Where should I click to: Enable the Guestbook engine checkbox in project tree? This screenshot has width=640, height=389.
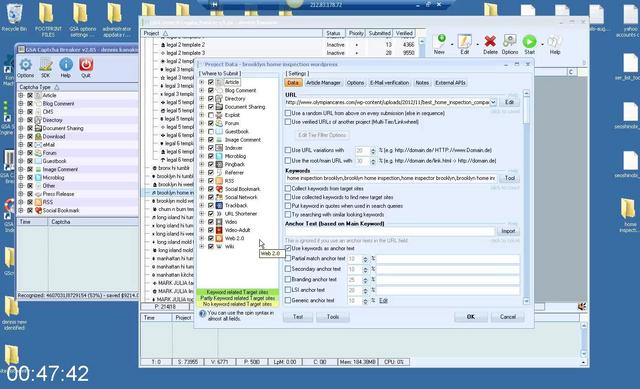211,131
